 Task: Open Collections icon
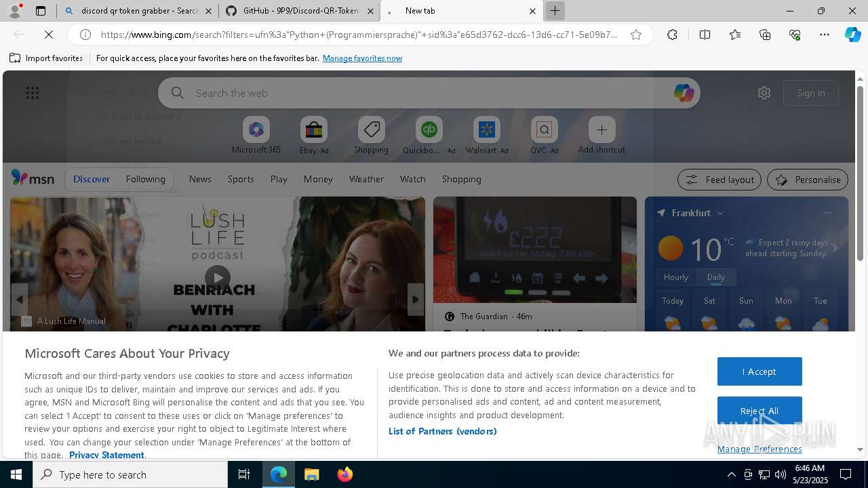coord(765,35)
